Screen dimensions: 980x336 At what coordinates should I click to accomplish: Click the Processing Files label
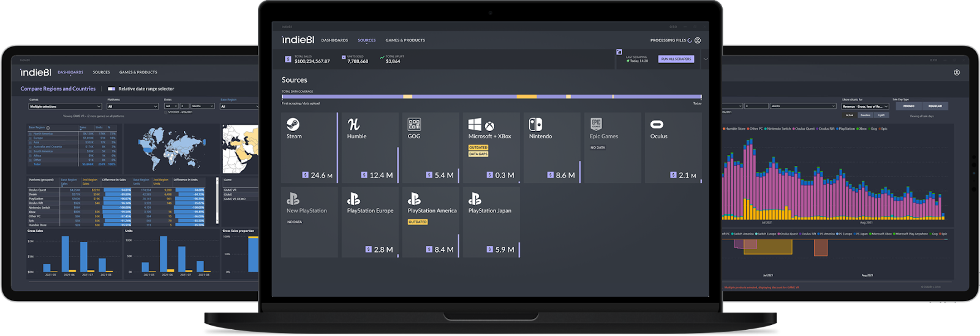coord(668,40)
